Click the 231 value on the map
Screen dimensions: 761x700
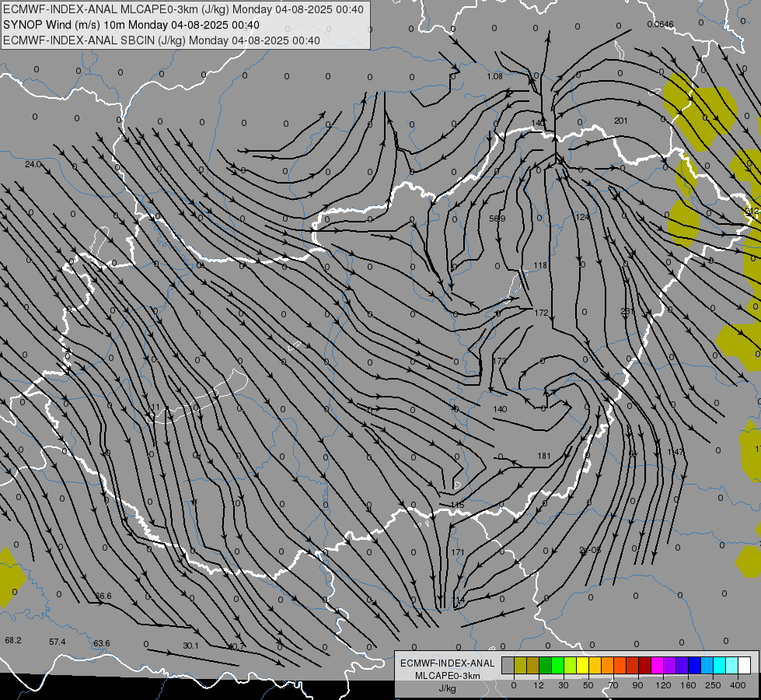(627, 311)
